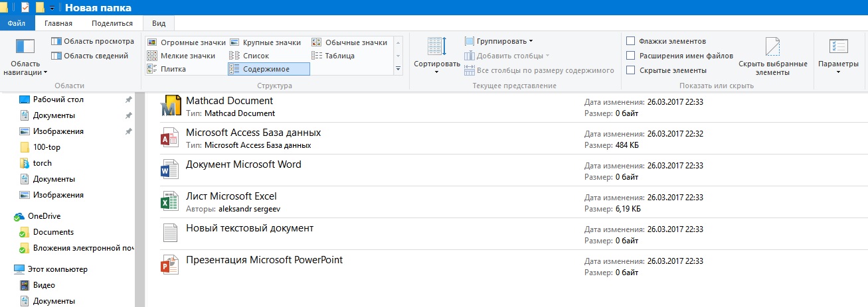Image resolution: width=868 pixels, height=307 pixels.
Task: Click the navigation pane vertical scrollbar
Action: 139,199
